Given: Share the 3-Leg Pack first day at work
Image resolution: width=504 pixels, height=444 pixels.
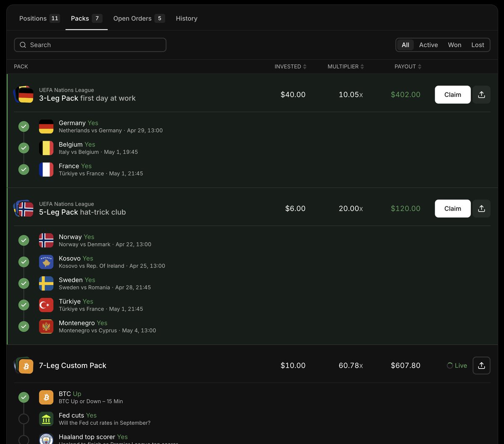Looking at the screenshot, I should (x=481, y=94).
